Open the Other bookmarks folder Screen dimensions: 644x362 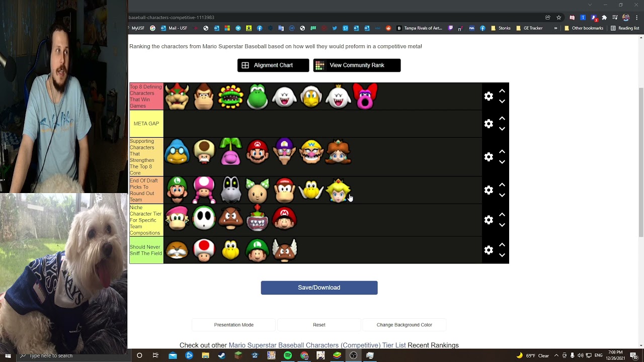coord(584,28)
